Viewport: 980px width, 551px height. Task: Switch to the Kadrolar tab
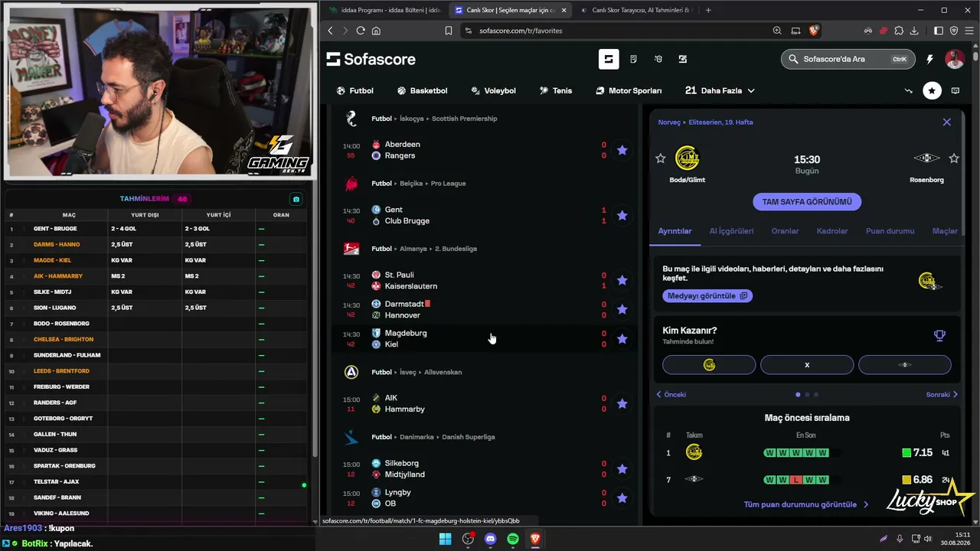click(832, 231)
